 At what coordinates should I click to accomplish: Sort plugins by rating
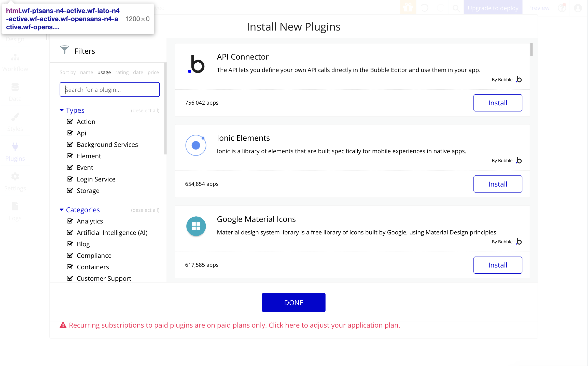click(122, 72)
